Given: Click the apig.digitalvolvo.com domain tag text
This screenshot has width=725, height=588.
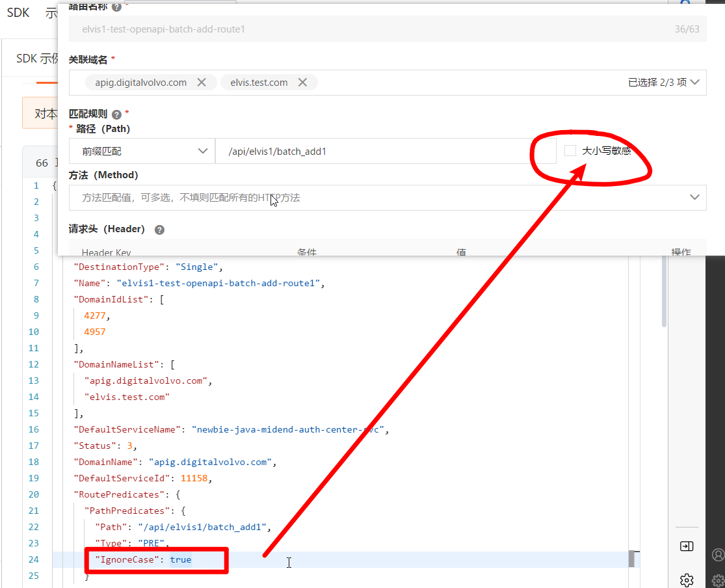Looking at the screenshot, I should click(141, 83).
